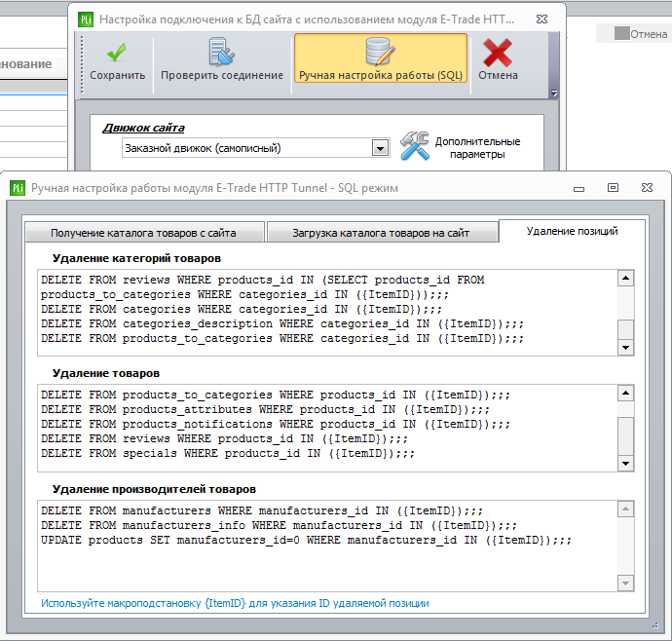Click scroll-down arrow of категорий товаров field
Screen dimensions: 672x641
point(625,348)
